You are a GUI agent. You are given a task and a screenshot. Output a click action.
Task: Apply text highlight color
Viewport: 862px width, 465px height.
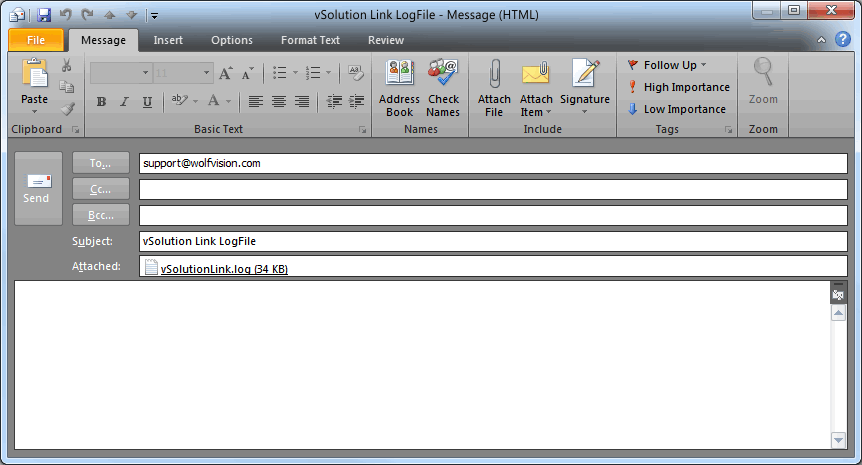[179, 101]
